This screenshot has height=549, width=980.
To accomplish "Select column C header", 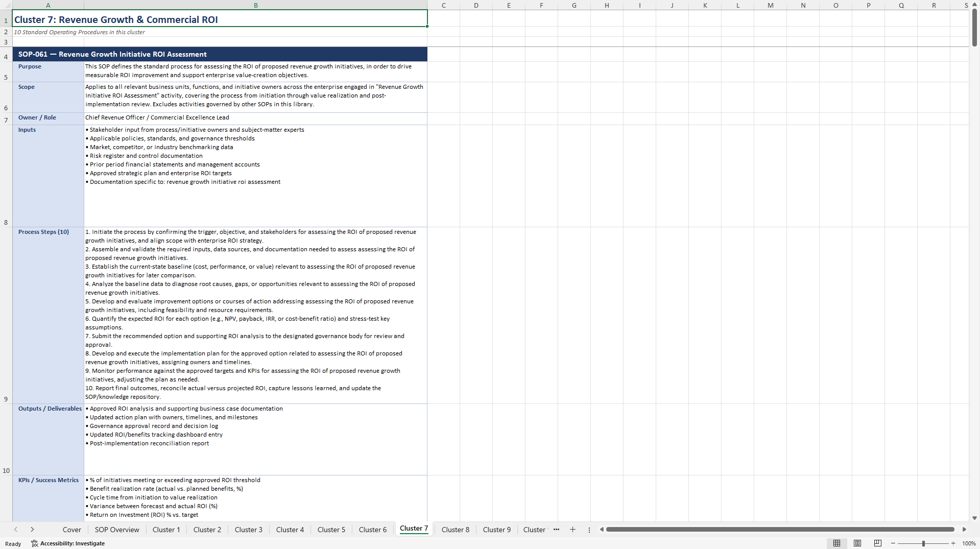I will point(444,5).
